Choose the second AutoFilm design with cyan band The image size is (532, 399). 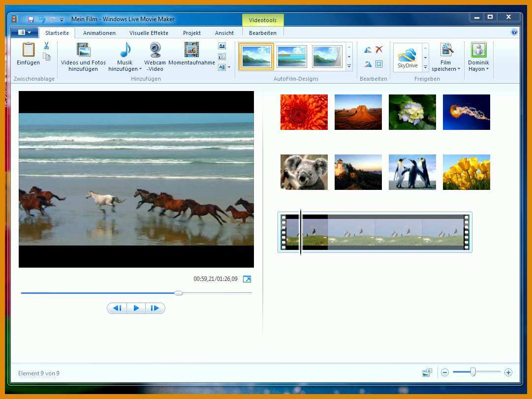click(x=292, y=57)
